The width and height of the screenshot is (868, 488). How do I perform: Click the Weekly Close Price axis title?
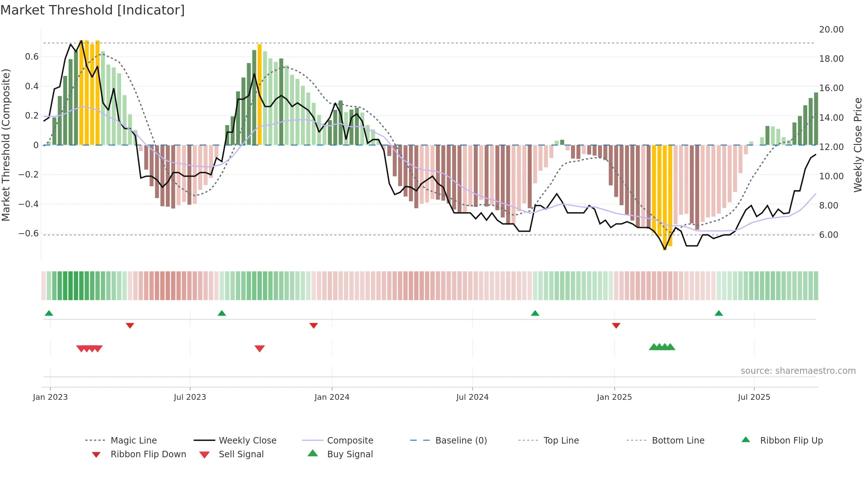coord(858,145)
